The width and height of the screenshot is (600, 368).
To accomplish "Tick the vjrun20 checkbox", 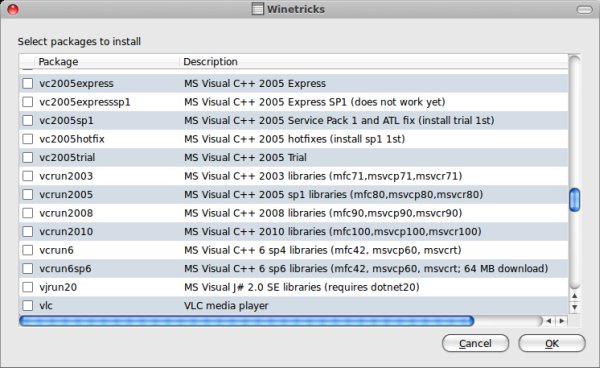I will pos(28,287).
